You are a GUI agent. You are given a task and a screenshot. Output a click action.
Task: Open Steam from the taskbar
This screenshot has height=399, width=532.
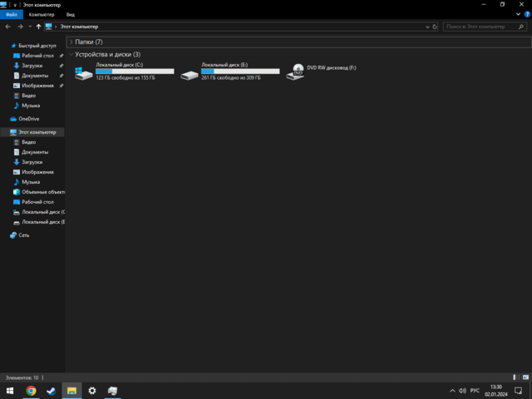[51, 390]
